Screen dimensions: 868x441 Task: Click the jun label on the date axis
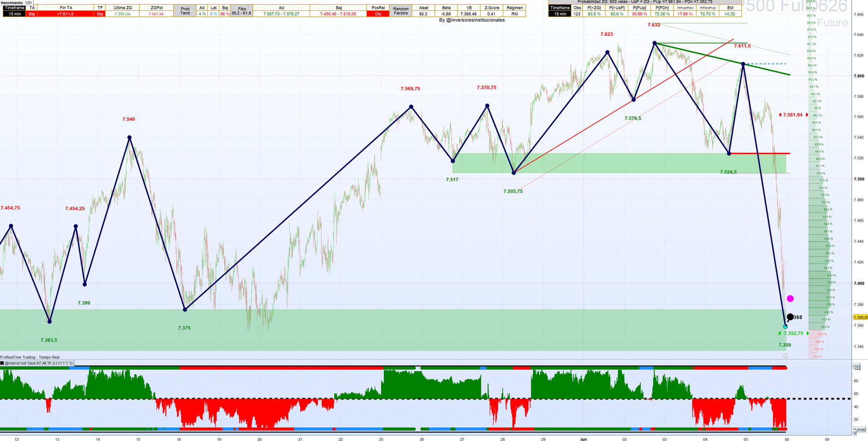[x=584, y=439]
